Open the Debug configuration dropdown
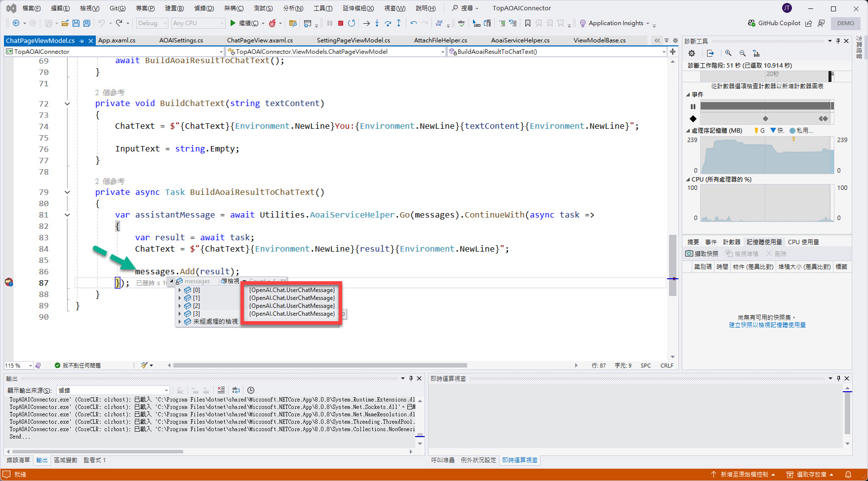The height and width of the screenshot is (481, 868). (x=152, y=23)
